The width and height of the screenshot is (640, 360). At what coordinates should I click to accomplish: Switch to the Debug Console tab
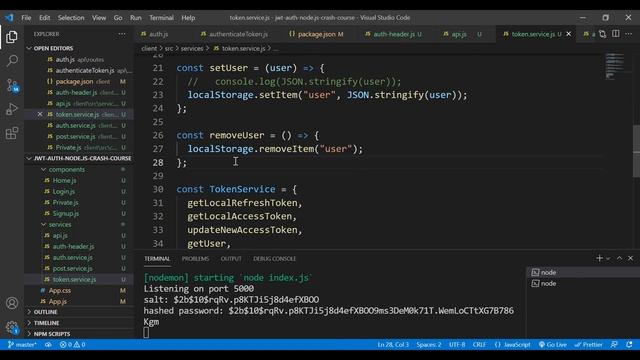coord(275,259)
